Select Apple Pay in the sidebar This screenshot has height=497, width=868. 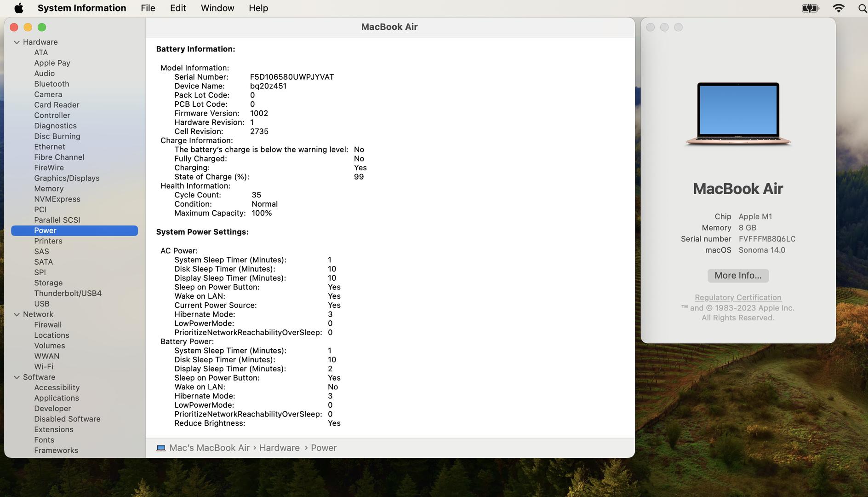pyautogui.click(x=52, y=63)
